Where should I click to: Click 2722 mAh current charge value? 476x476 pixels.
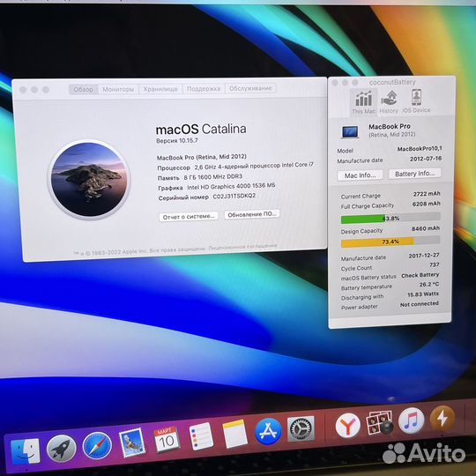pos(427,194)
